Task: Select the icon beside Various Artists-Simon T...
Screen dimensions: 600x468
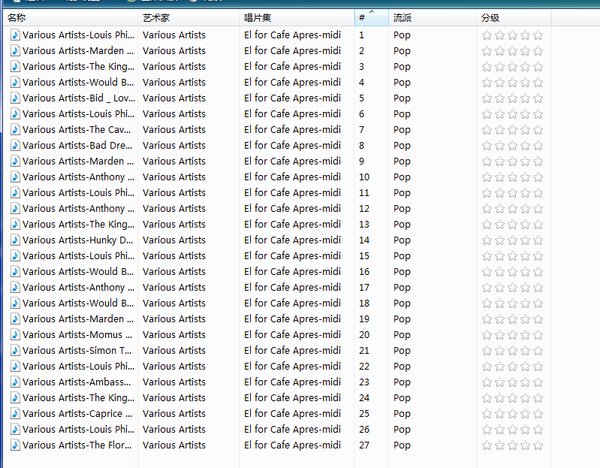Action: click(x=15, y=351)
